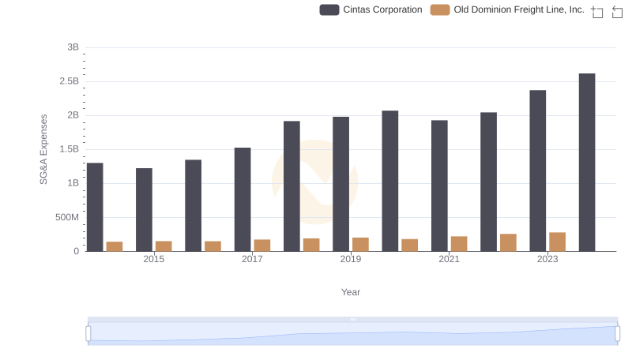Click the Cintas bar for 2018
This screenshot has height=364, width=632.
click(x=292, y=186)
